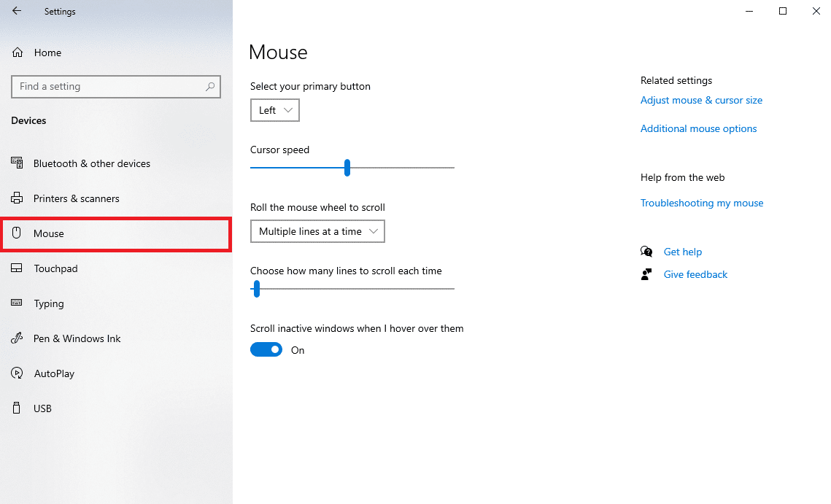Viewport: 831px width, 504px height.
Task: Open the mouse wheel scroll mode dropdown
Action: (x=317, y=232)
